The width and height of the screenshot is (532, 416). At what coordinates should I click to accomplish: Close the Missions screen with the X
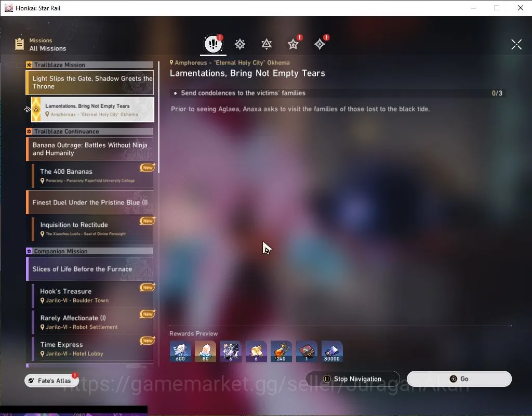pyautogui.click(x=516, y=44)
